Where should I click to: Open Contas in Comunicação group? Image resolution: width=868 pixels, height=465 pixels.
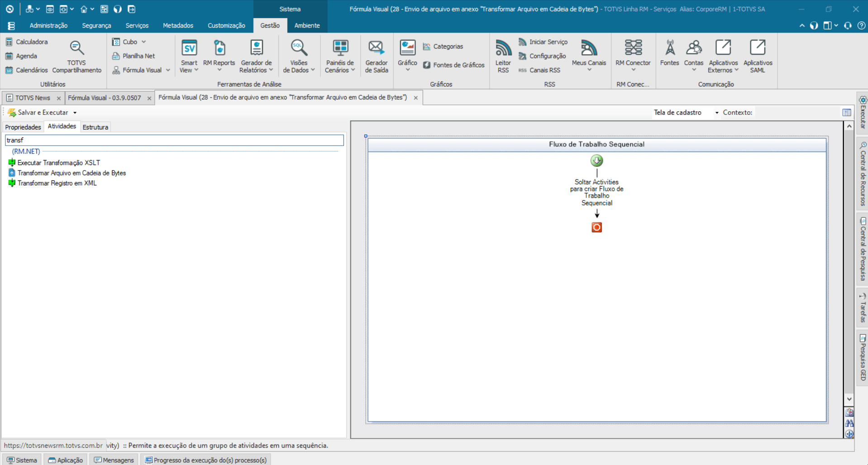[694, 57]
